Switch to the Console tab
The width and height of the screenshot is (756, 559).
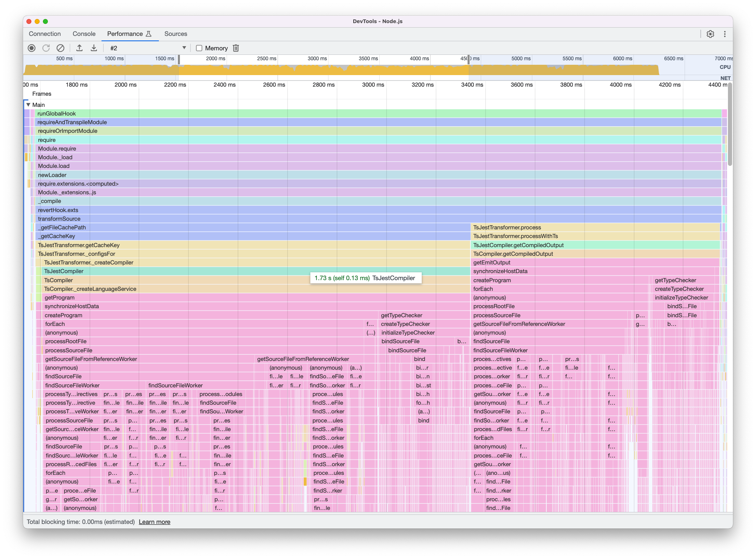[x=84, y=34]
